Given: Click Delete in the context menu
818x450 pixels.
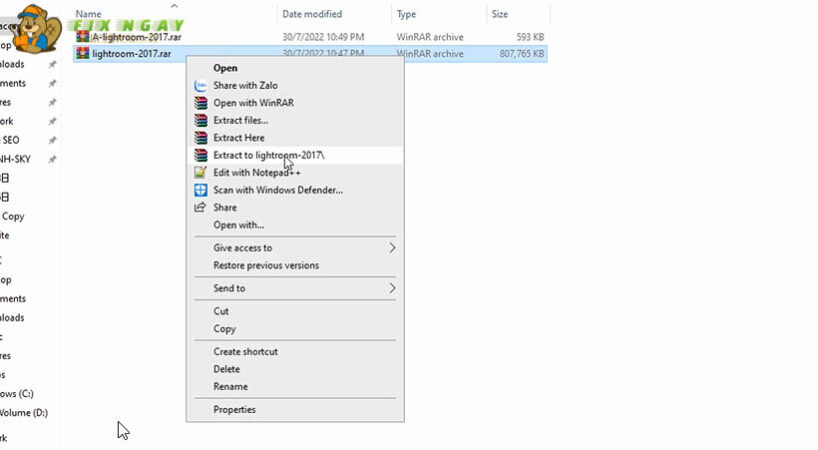Looking at the screenshot, I should (226, 369).
